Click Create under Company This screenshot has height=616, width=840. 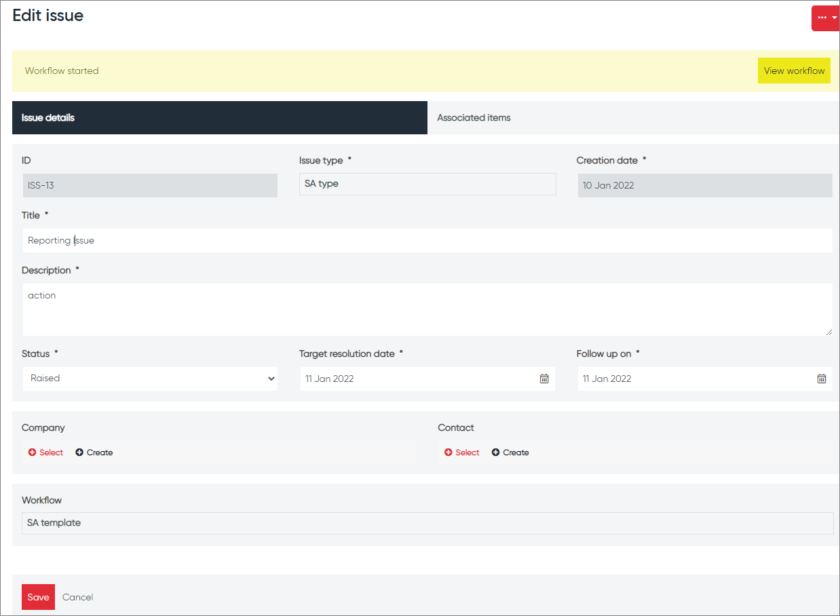point(94,453)
